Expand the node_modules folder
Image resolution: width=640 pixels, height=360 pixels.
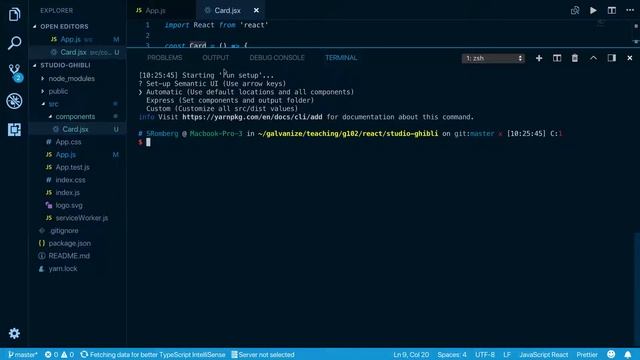(x=71, y=78)
